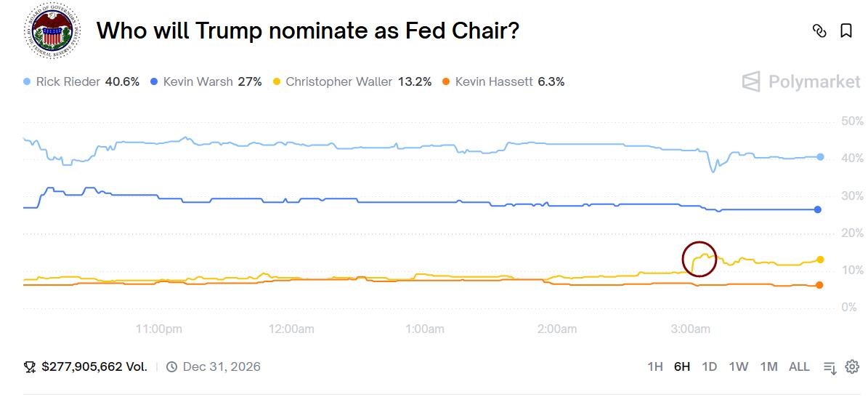Click Kevin Hassett orange legend dot

pos(446,81)
